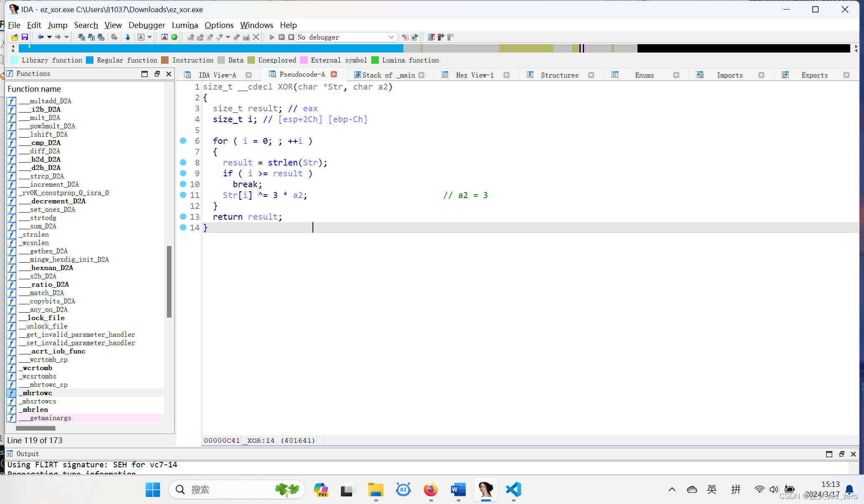Navigate back using the blue back arrow

(41, 37)
